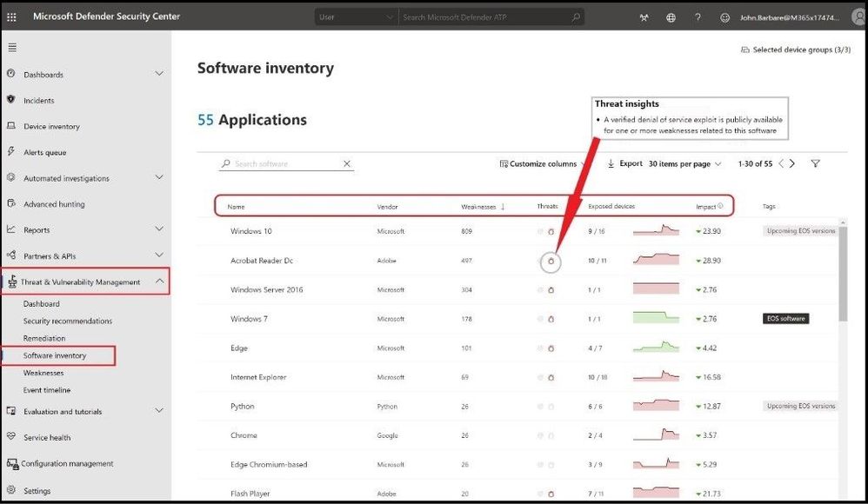Sort by Exposed devices column header
The image size is (868, 504).
point(611,206)
